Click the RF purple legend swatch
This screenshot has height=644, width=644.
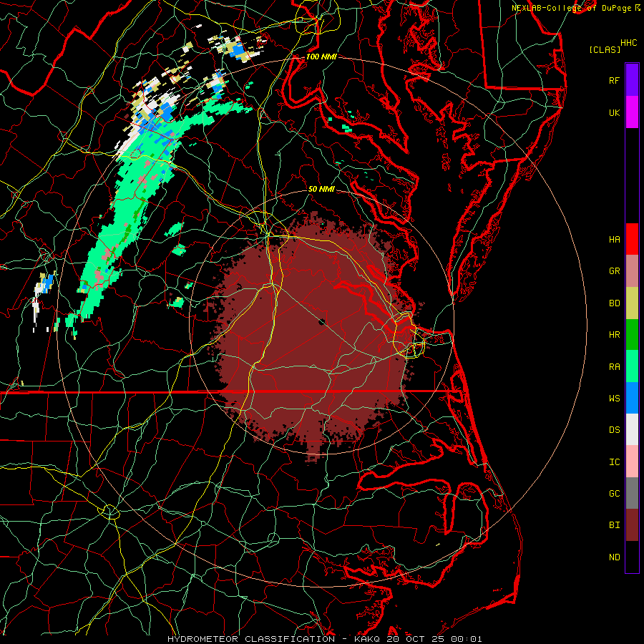click(632, 79)
